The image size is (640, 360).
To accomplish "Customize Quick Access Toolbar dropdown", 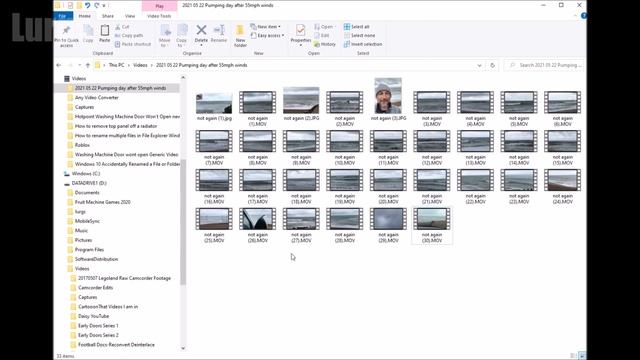I will pos(104,6).
